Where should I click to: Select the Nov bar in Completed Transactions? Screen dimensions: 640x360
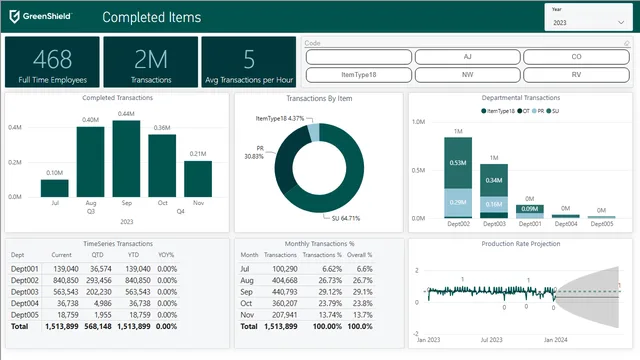click(x=198, y=179)
